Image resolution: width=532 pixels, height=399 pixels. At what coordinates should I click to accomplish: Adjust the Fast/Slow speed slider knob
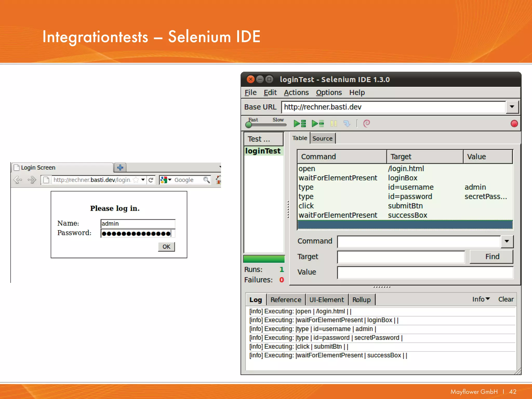coord(249,125)
